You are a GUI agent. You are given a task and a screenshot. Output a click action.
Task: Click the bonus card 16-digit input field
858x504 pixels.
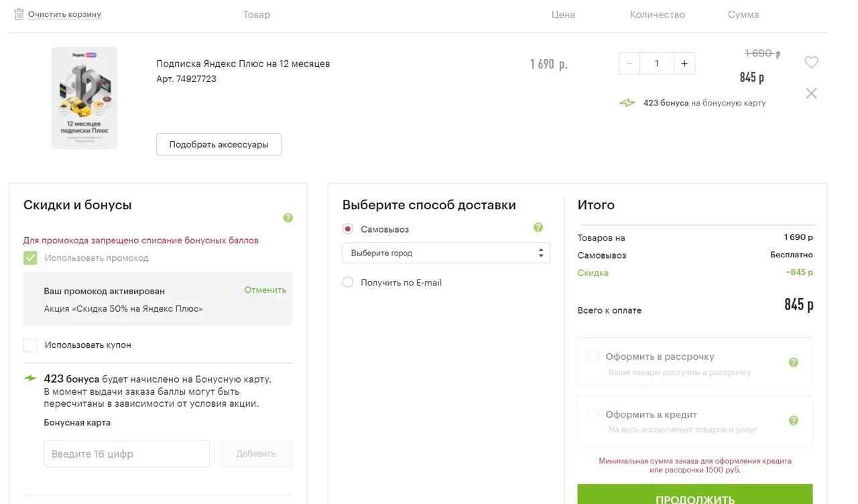[x=127, y=454]
